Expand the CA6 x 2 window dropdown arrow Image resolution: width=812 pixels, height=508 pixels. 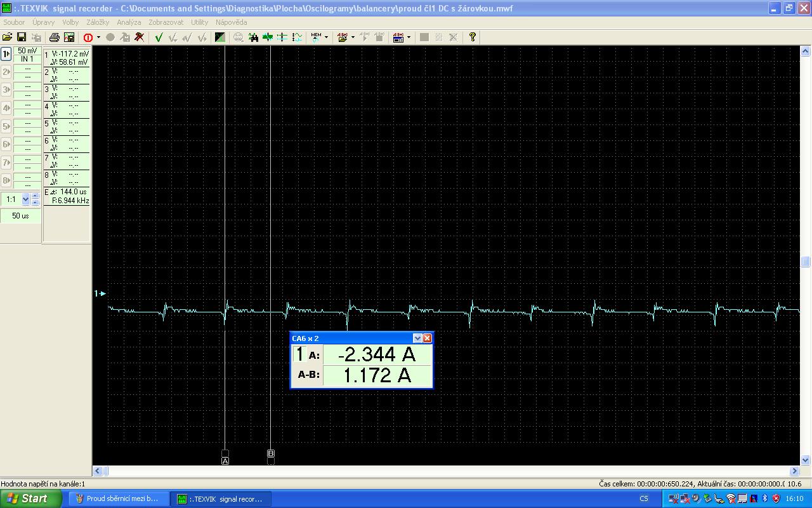tap(417, 338)
